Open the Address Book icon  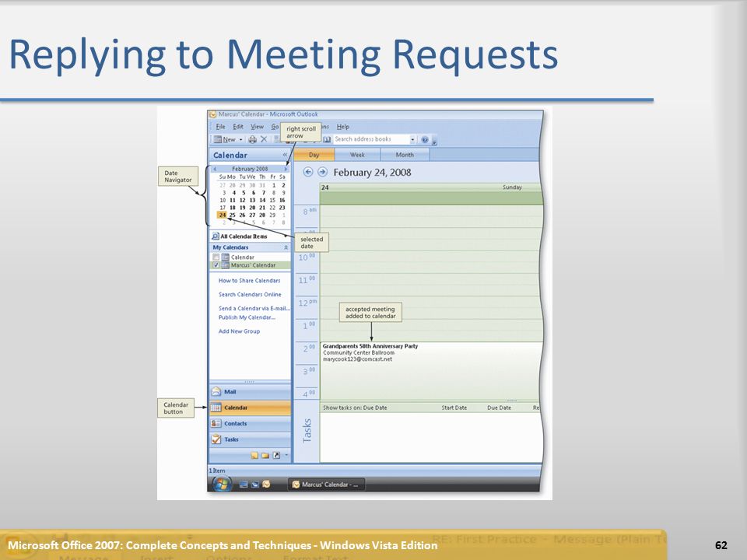pos(327,139)
